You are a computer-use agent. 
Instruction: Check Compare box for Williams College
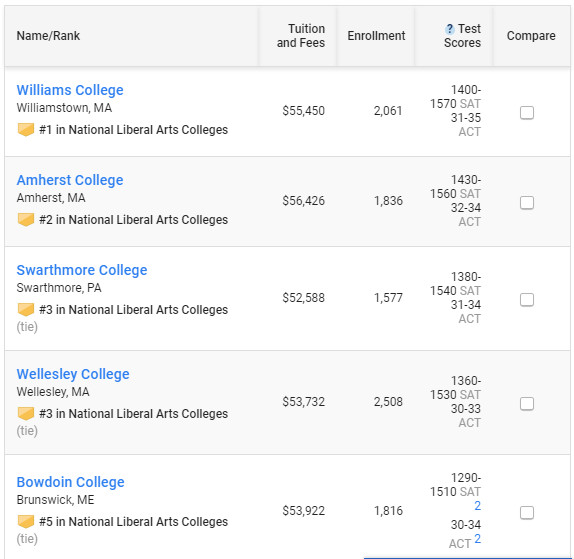point(527,113)
